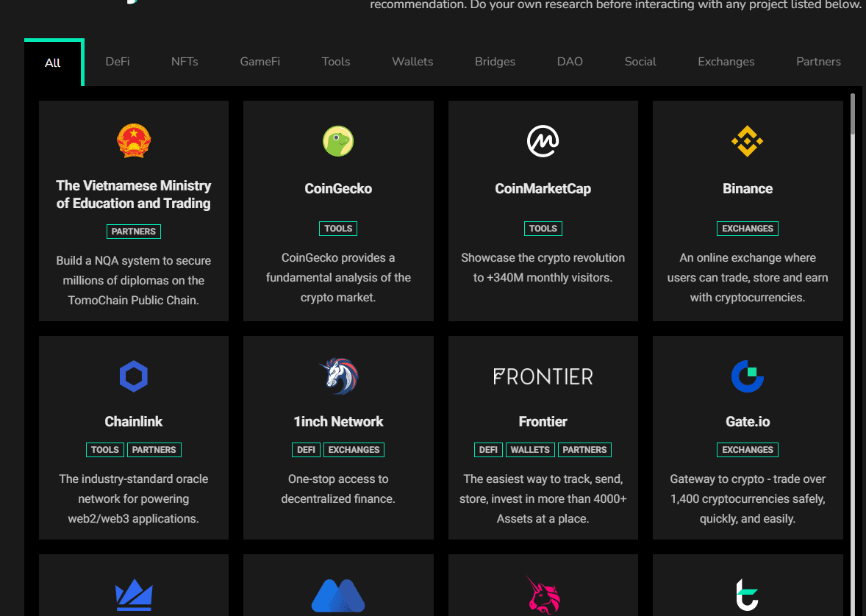The width and height of the screenshot is (866, 616).
Task: Click EXCHANGES tag on Gate.io card
Action: coord(747,450)
